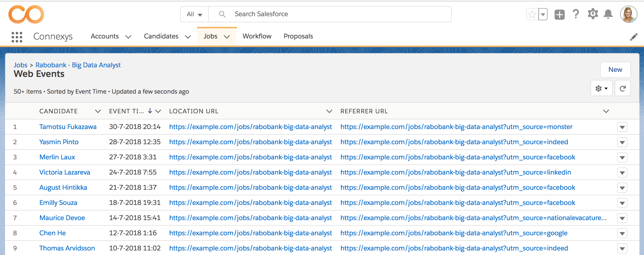The height and width of the screenshot is (255, 644).
Task: Open the App Launcher grid icon
Action: click(17, 37)
